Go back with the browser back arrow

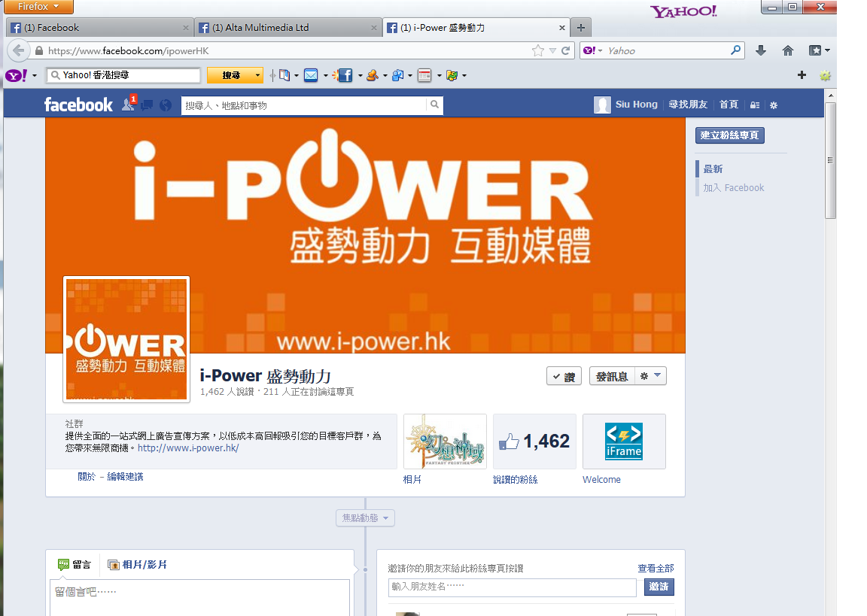[x=18, y=51]
